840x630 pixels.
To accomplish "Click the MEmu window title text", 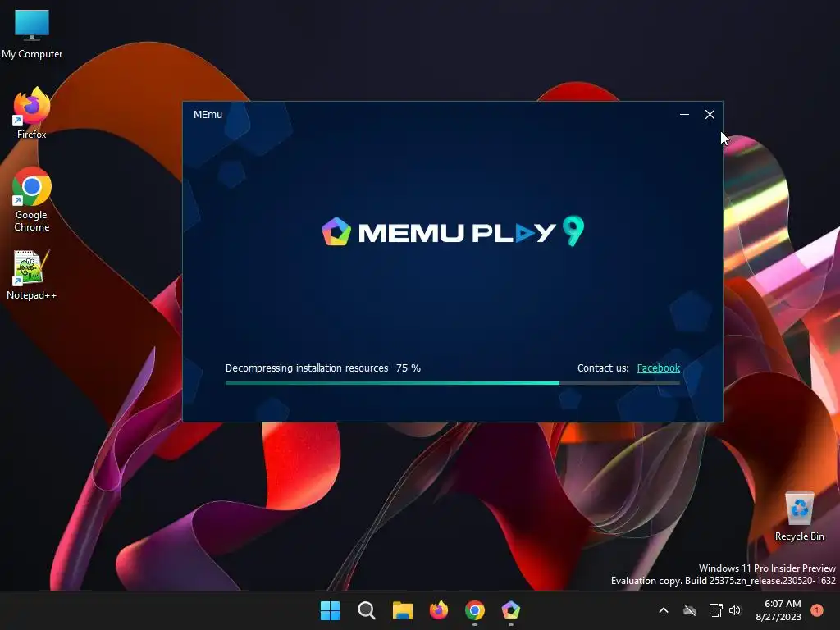I will (x=208, y=115).
